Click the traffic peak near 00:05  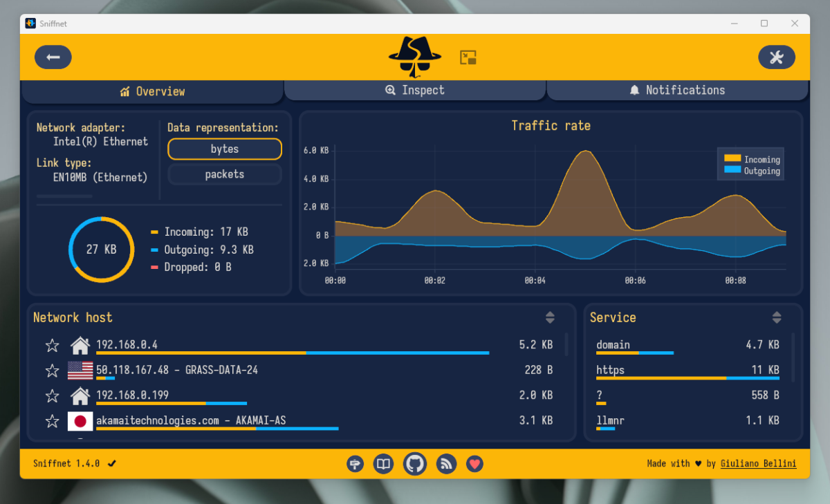[x=586, y=152]
